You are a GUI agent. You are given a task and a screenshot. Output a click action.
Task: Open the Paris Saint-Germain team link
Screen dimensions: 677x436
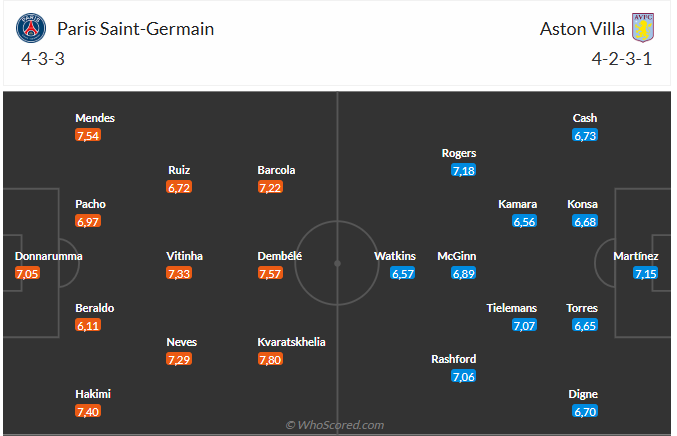136,29
